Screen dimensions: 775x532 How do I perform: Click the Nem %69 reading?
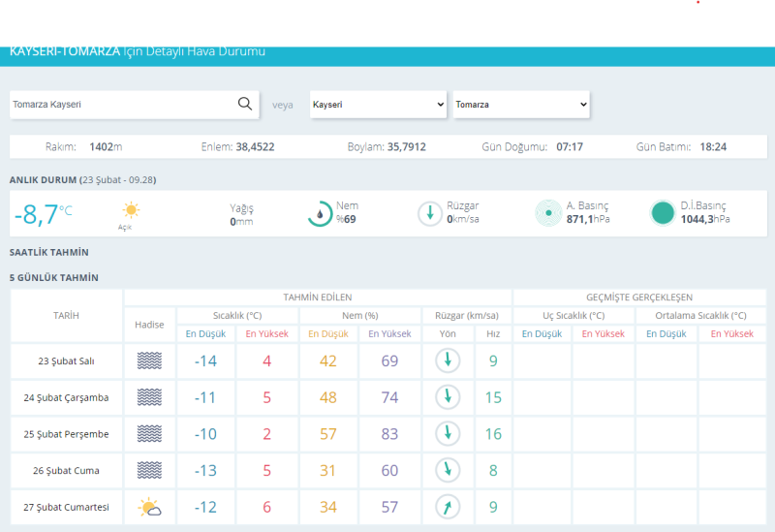pyautogui.click(x=347, y=212)
